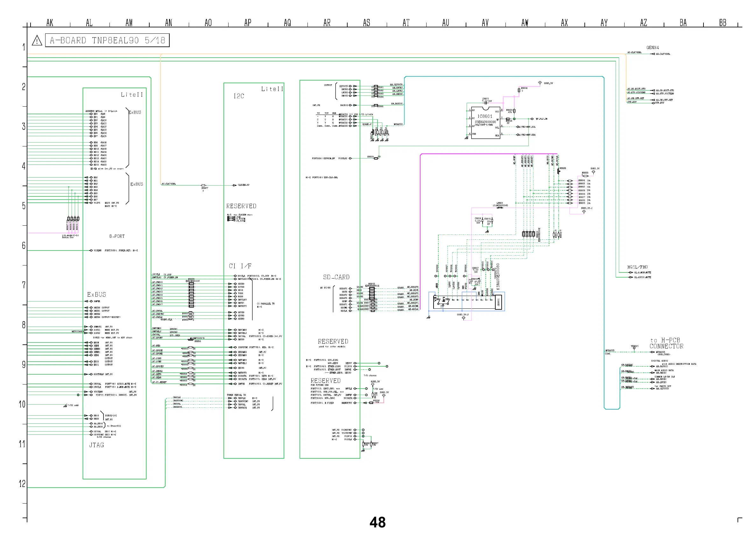Click the WP_PL2_CN terminal node

click(x=532, y=119)
